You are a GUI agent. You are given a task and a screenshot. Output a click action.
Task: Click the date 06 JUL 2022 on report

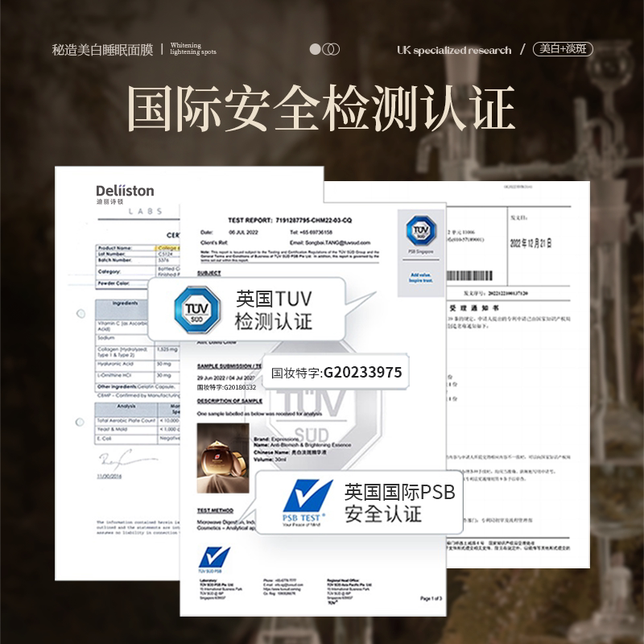pyautogui.click(x=243, y=232)
